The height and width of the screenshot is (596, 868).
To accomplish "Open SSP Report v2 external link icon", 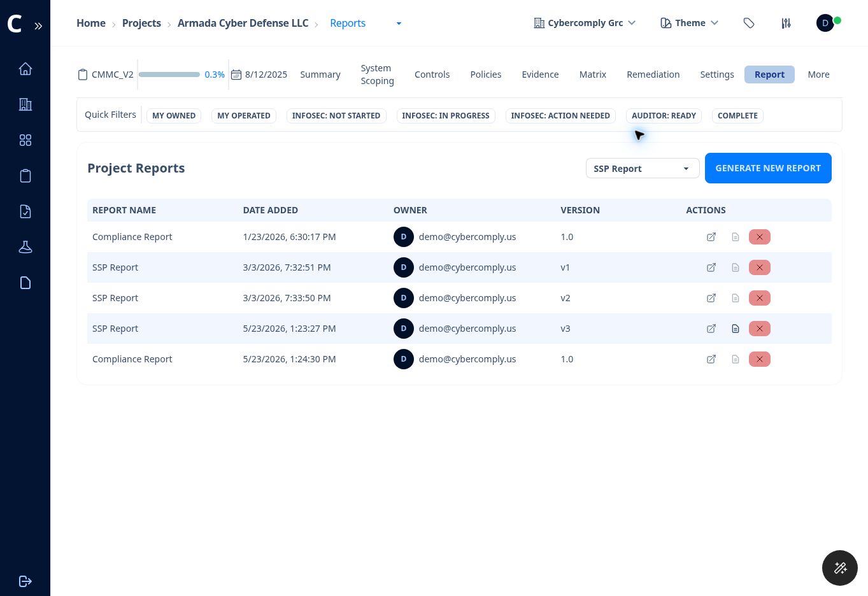I will point(711,298).
